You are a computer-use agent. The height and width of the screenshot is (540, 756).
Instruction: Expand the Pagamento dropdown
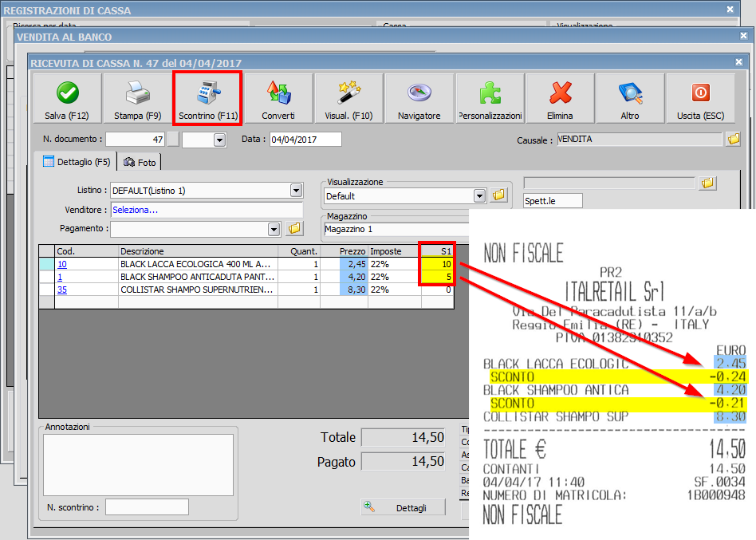[274, 229]
